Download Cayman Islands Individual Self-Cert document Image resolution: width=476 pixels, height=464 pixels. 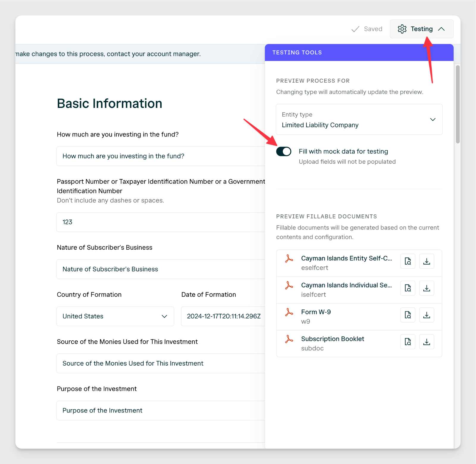[x=427, y=288]
